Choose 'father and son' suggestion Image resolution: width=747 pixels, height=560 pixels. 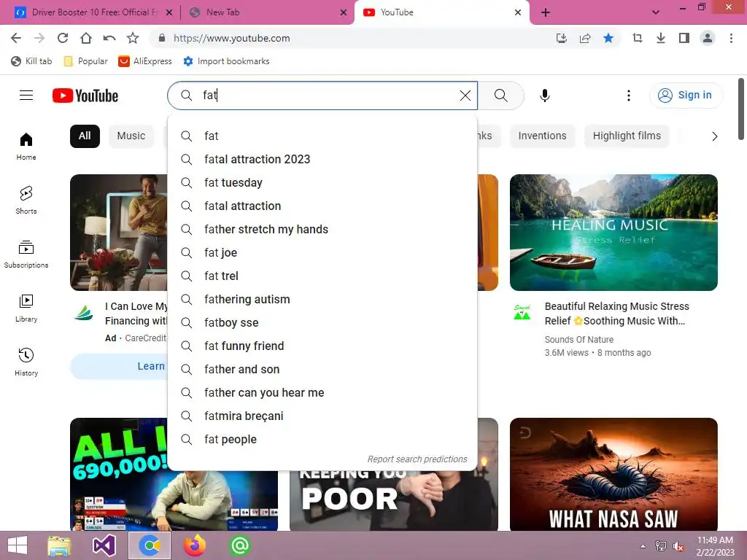[x=322, y=370]
